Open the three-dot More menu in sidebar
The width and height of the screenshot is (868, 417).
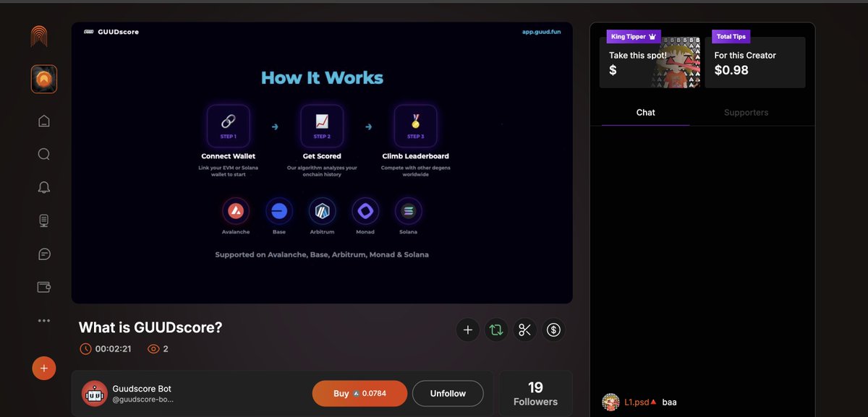coord(44,320)
